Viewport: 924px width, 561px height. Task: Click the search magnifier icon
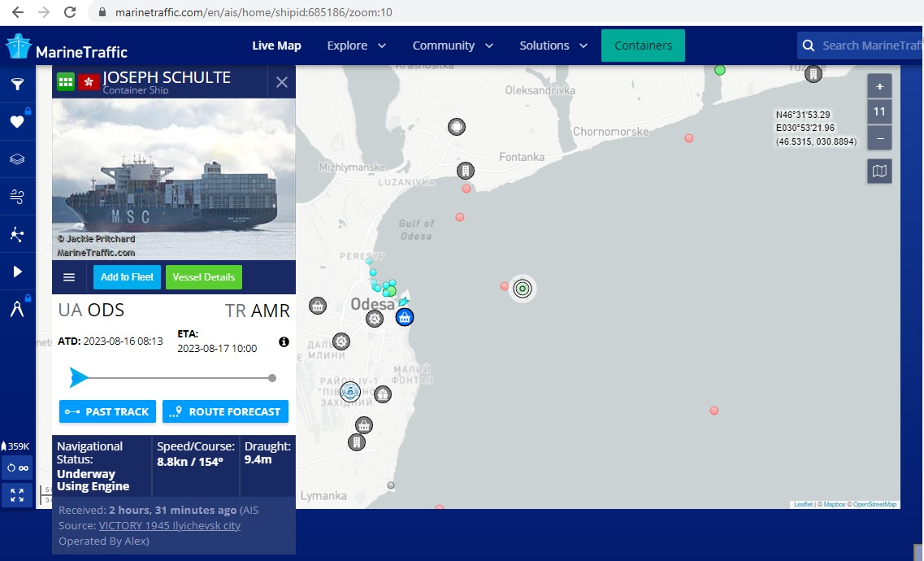click(x=809, y=46)
